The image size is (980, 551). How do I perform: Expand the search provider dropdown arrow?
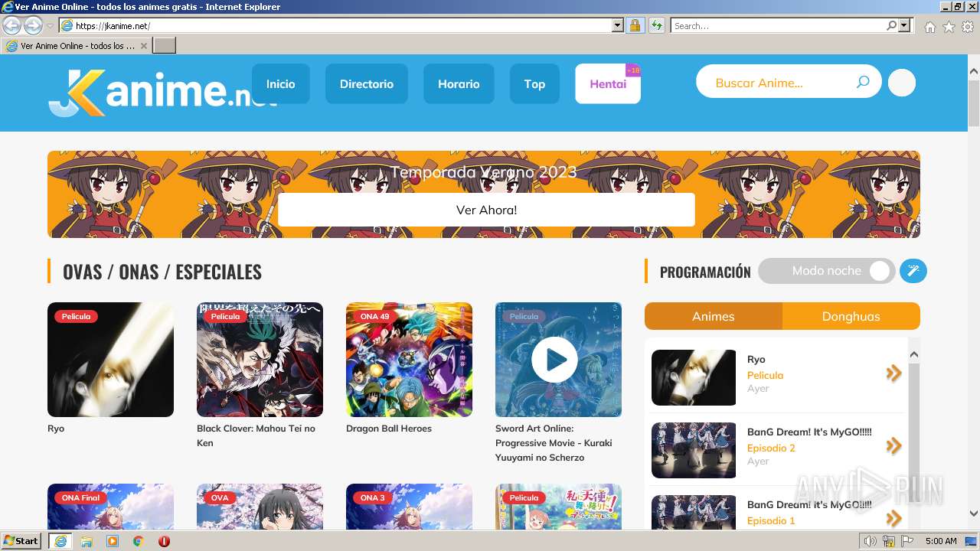point(904,25)
